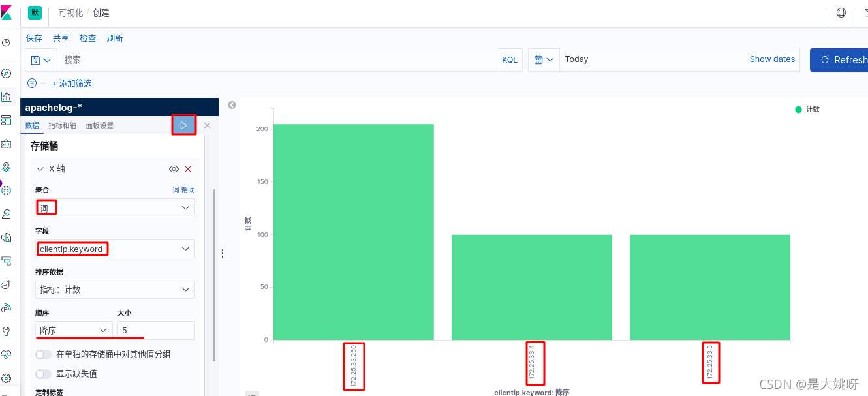Open Machine Learning icon in sidebar
This screenshot has height=396, width=868.
coord(7,190)
